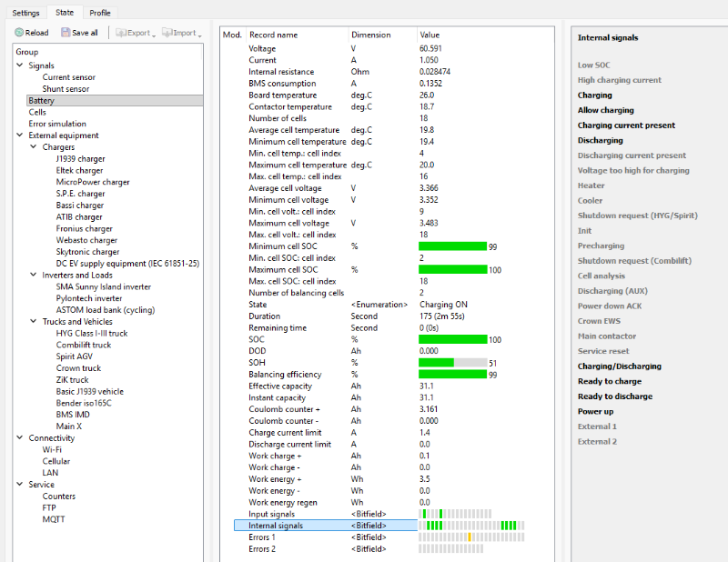Collapse the Chargers tree node
Image resolution: width=728 pixels, height=562 pixels.
tap(34, 146)
